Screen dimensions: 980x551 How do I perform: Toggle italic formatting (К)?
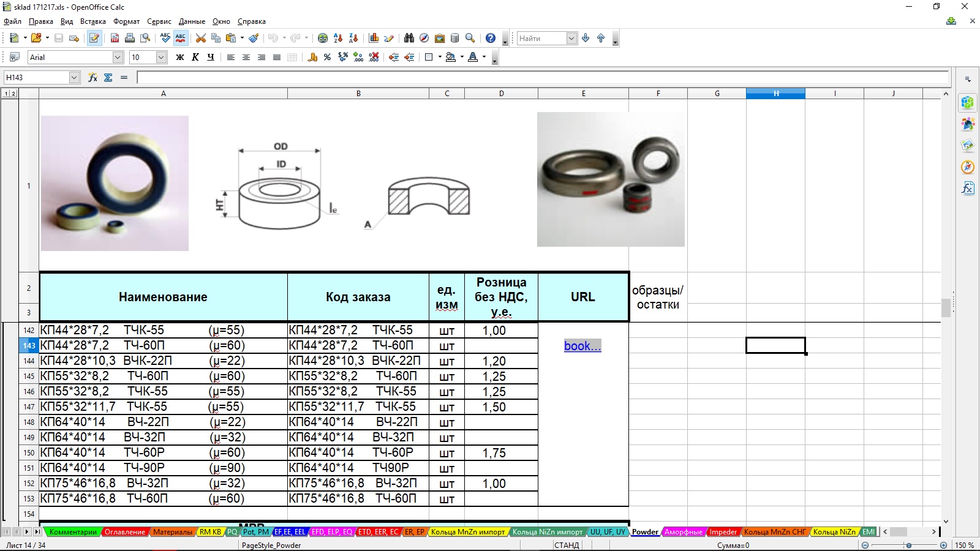[195, 57]
